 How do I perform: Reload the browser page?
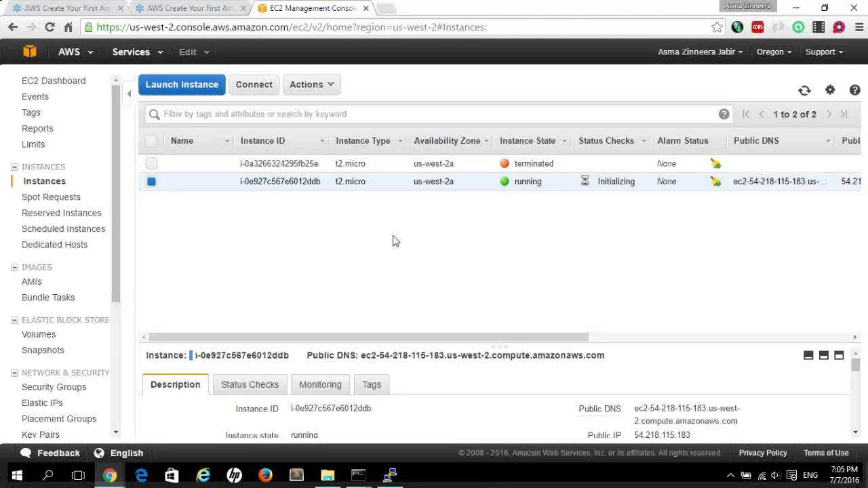click(x=50, y=27)
